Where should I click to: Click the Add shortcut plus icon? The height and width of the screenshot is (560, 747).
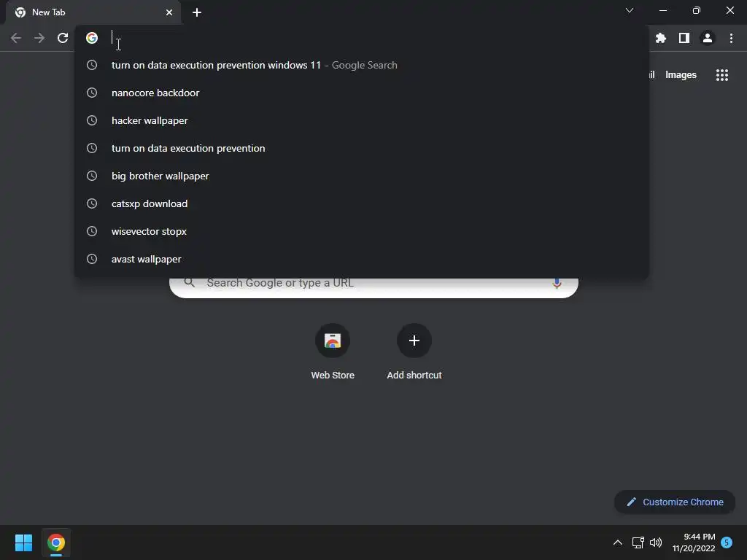click(x=414, y=341)
